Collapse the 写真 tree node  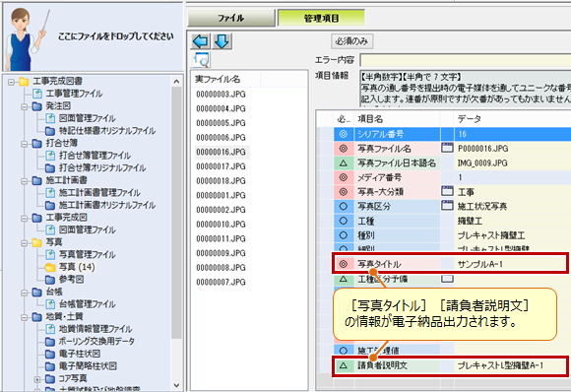click(x=25, y=242)
